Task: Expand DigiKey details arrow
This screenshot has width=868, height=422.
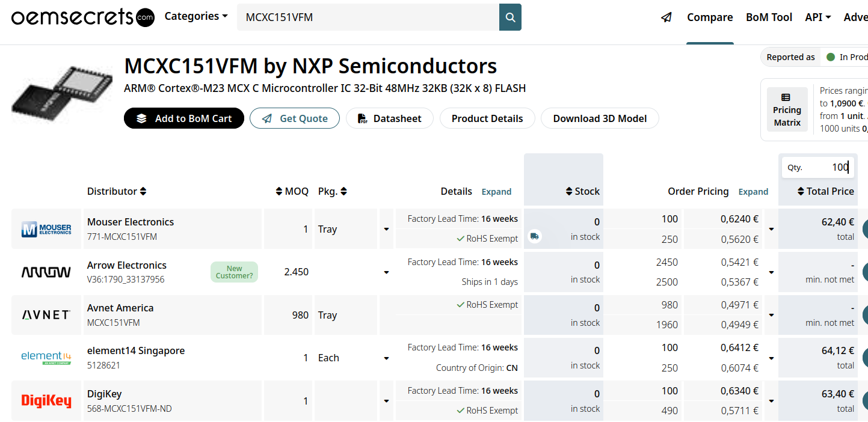Action: coord(386,401)
